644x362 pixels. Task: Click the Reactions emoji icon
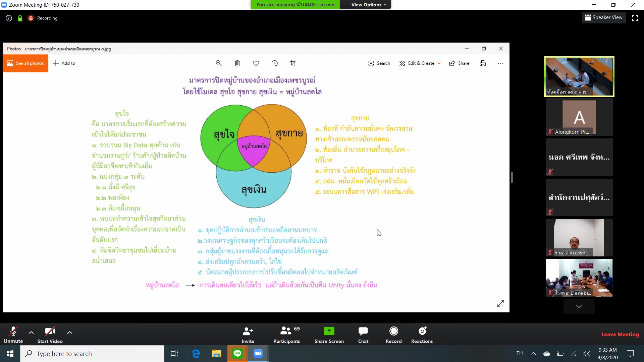pos(422,331)
